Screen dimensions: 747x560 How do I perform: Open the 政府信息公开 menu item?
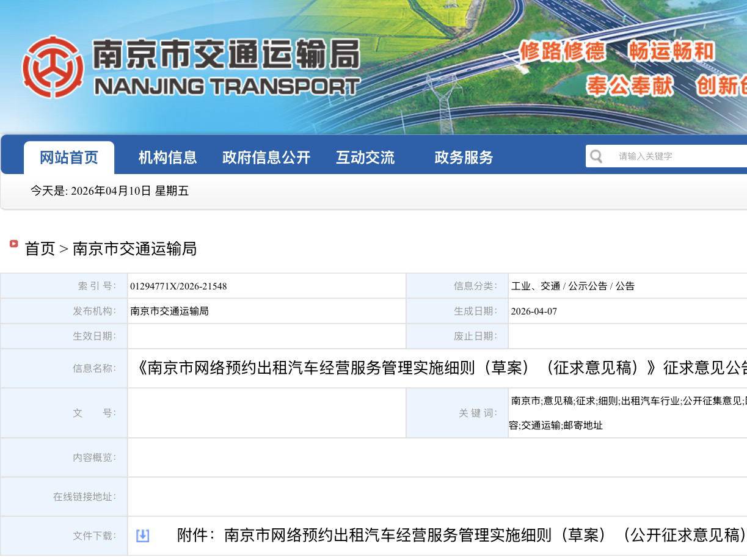coord(266,158)
